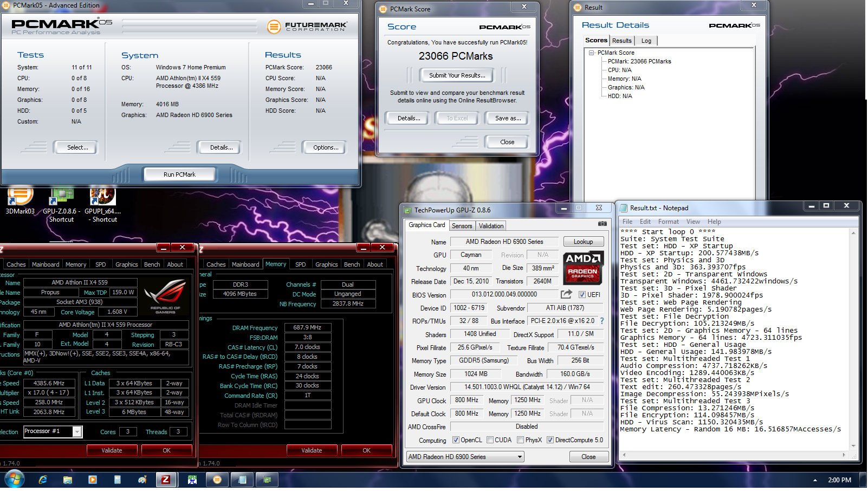Viewport: 868px width, 491px height.
Task: Click the BIOS save/export arrow icon
Action: pyautogui.click(x=566, y=294)
